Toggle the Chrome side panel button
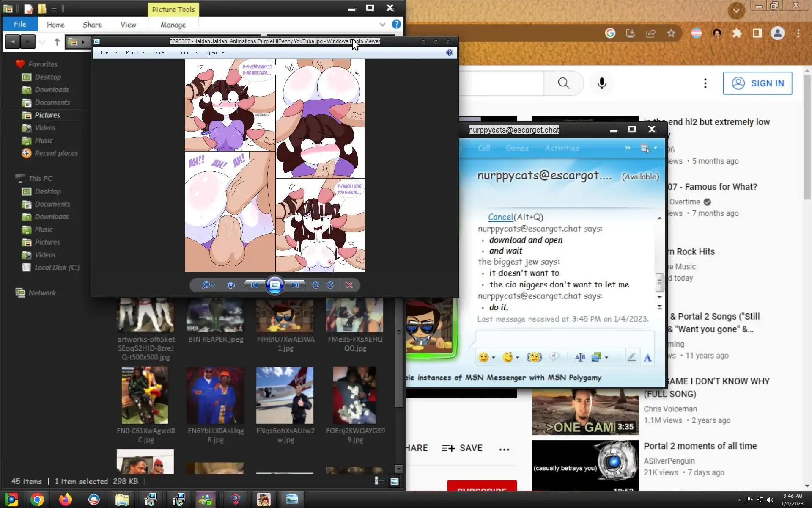812x508 pixels. click(x=757, y=33)
